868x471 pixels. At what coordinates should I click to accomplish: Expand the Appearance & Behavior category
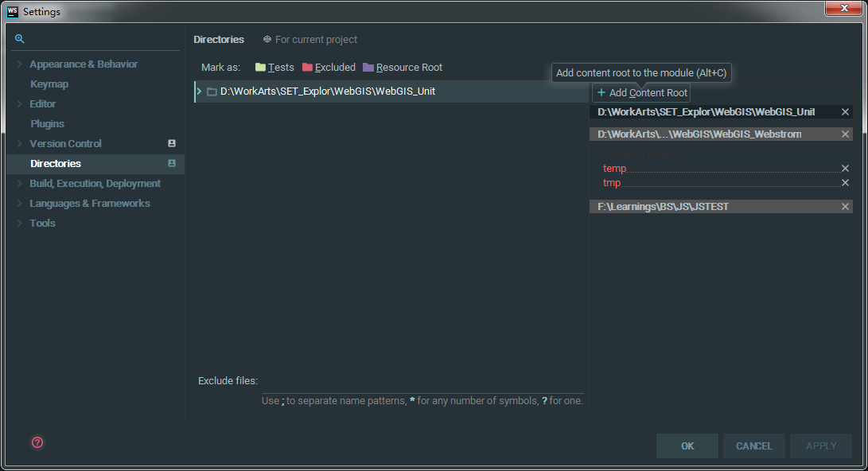coord(20,64)
